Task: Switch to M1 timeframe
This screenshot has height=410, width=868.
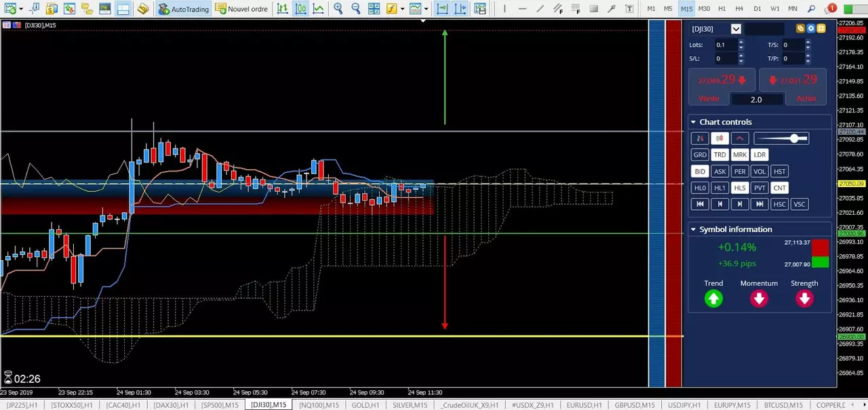Action: pos(651,9)
